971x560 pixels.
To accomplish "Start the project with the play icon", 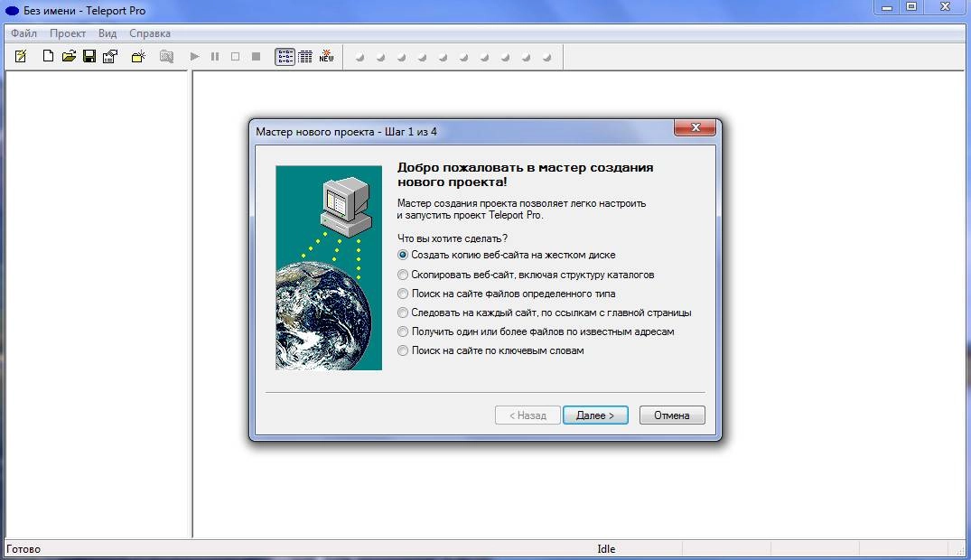I will pos(194,56).
